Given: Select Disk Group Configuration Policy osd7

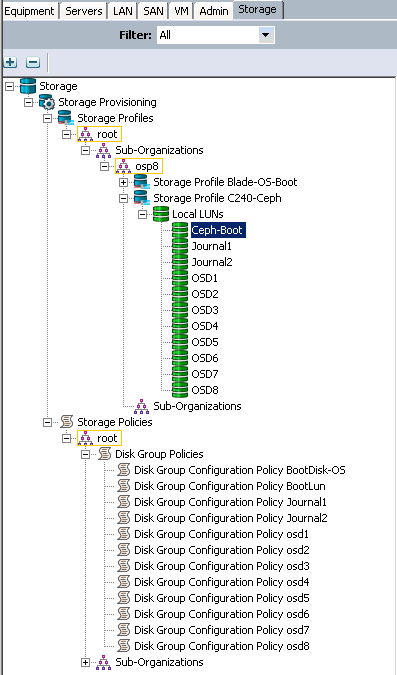Looking at the screenshot, I should coord(222,630).
